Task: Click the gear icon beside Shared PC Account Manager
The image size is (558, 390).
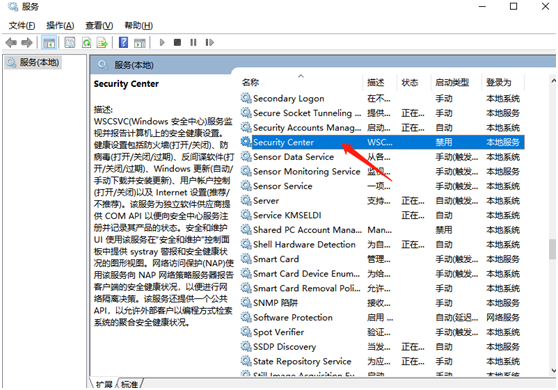Action: [x=246, y=229]
